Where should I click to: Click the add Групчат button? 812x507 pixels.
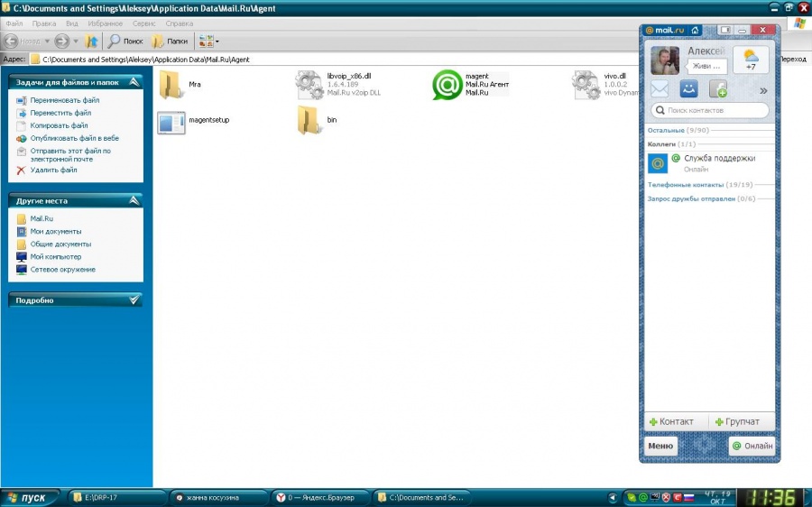(737, 421)
